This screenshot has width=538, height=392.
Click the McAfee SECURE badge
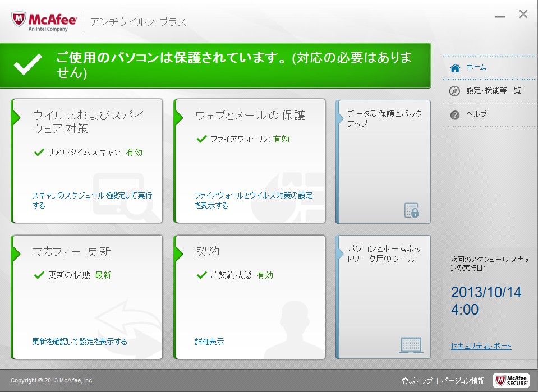coord(511,380)
